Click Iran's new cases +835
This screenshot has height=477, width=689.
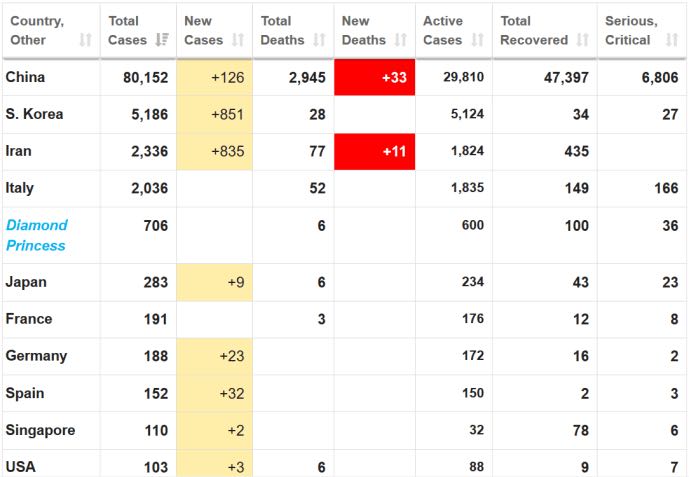click(228, 152)
